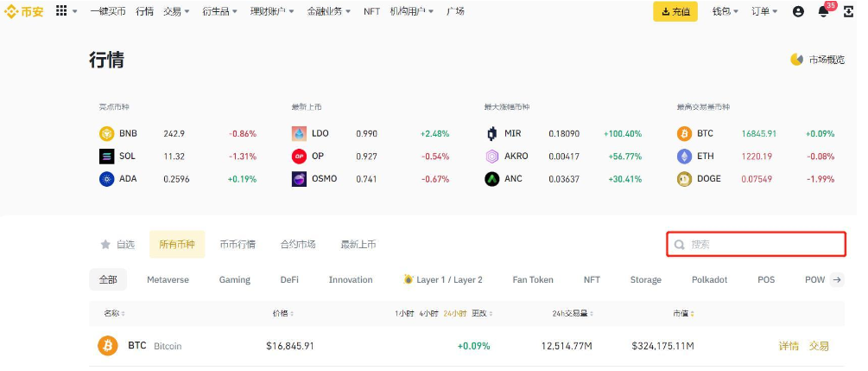Switch price change period to 1小时
868x371 pixels.
click(404, 313)
